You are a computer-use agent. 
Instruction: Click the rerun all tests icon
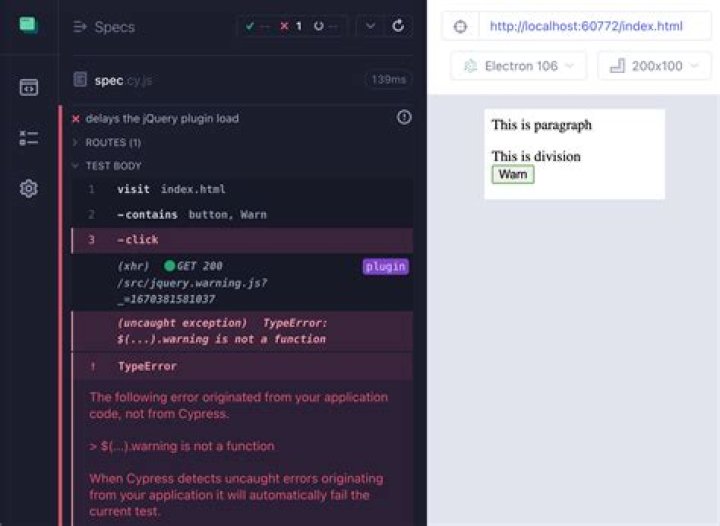(x=398, y=26)
